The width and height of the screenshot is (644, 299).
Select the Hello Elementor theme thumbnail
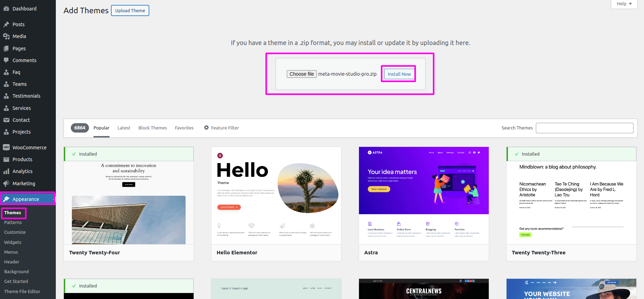coord(276,196)
